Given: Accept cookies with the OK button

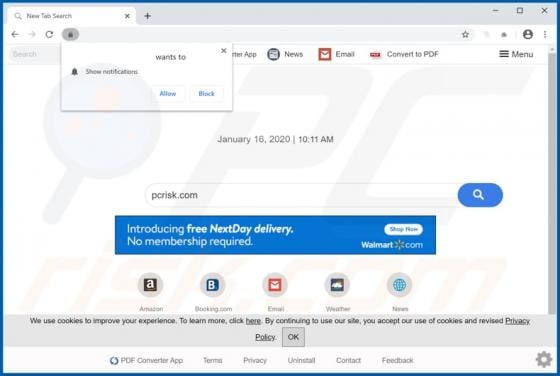Looking at the screenshot, I should click(293, 337).
